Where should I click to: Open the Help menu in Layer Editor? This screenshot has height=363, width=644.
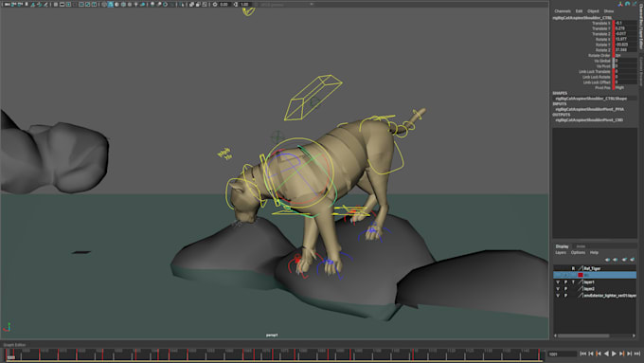click(594, 252)
